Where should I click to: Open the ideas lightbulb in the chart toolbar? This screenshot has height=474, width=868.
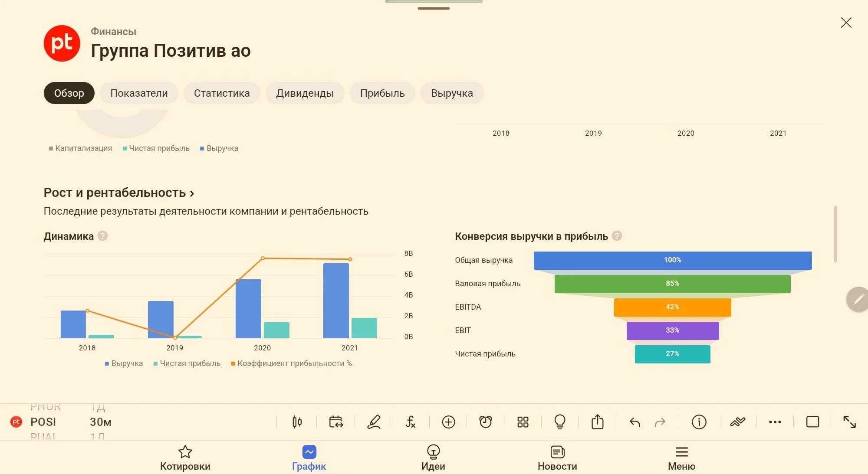tap(560, 422)
